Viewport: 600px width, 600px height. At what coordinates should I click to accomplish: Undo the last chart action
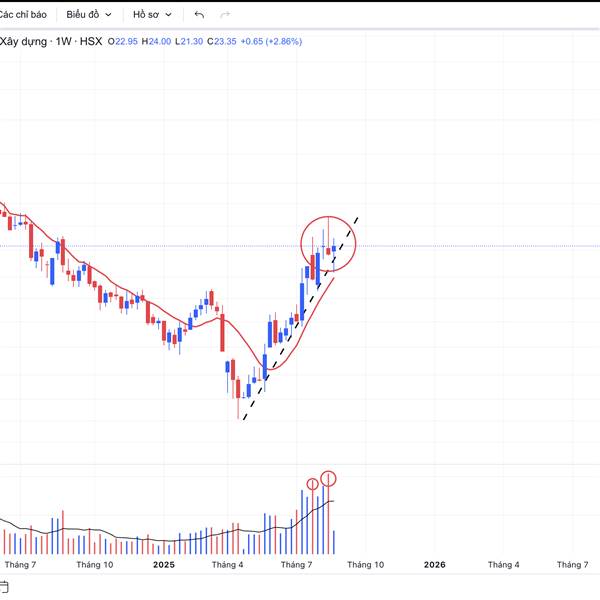pos(199,15)
